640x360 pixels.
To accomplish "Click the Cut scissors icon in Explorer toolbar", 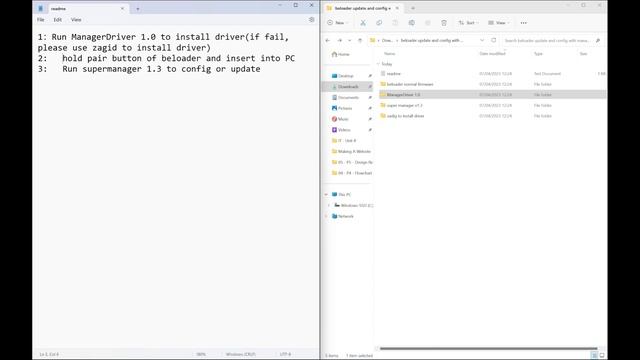I will (363, 23).
